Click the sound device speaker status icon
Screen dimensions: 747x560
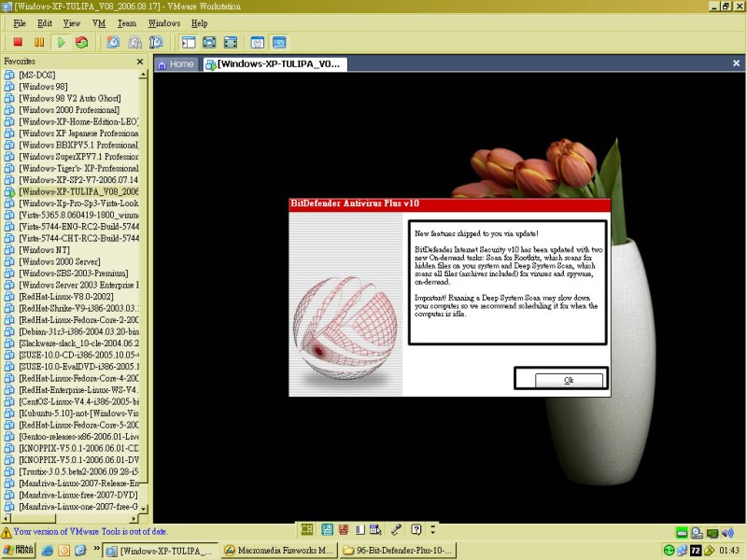pyautogui.click(x=727, y=532)
